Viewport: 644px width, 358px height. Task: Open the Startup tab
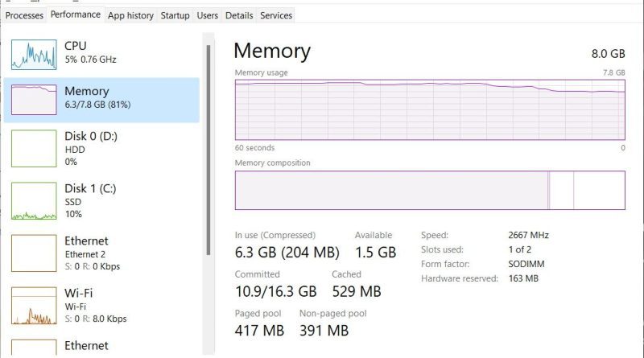pos(175,15)
